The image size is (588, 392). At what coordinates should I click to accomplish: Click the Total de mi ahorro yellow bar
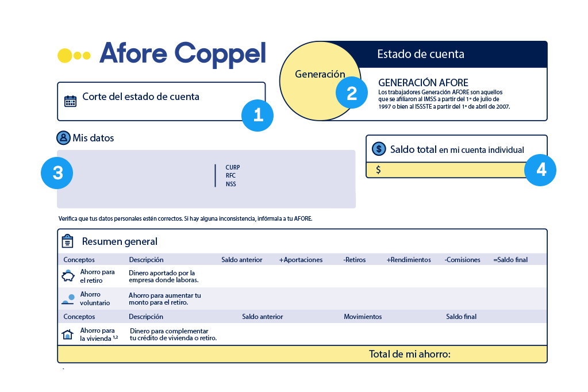click(x=302, y=354)
